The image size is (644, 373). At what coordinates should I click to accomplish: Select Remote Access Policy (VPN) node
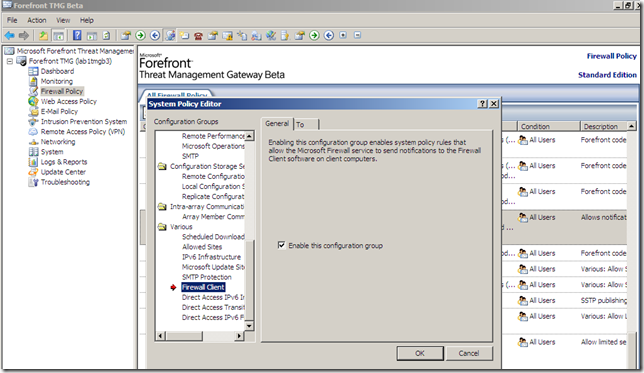point(83,131)
